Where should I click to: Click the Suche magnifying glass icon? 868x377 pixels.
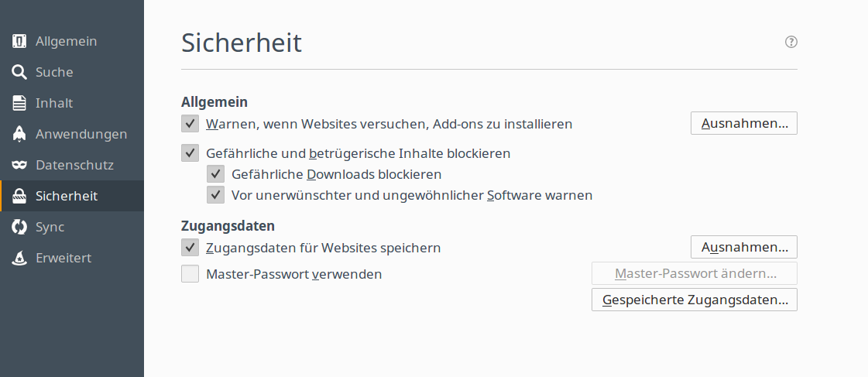click(x=19, y=72)
